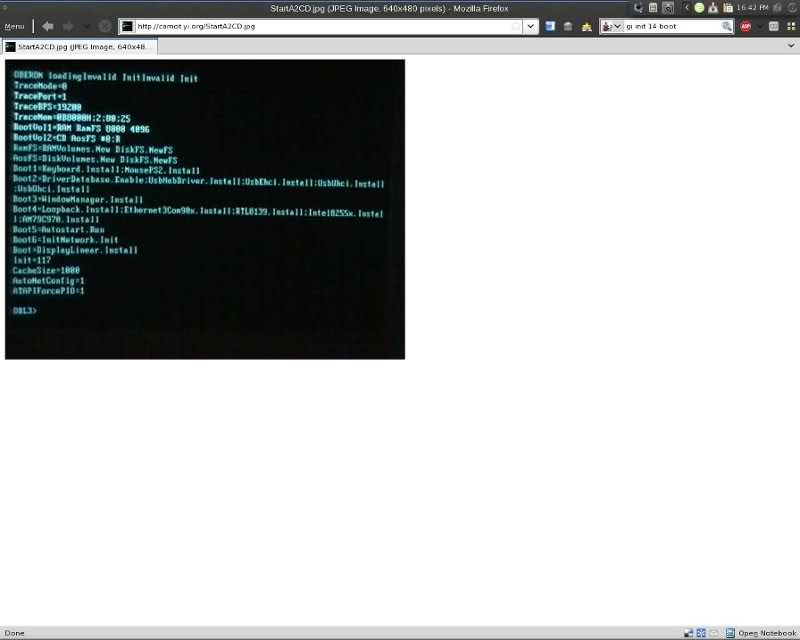Click the notebook icon in the status bar
This screenshot has height=640, width=800.
[730, 633]
